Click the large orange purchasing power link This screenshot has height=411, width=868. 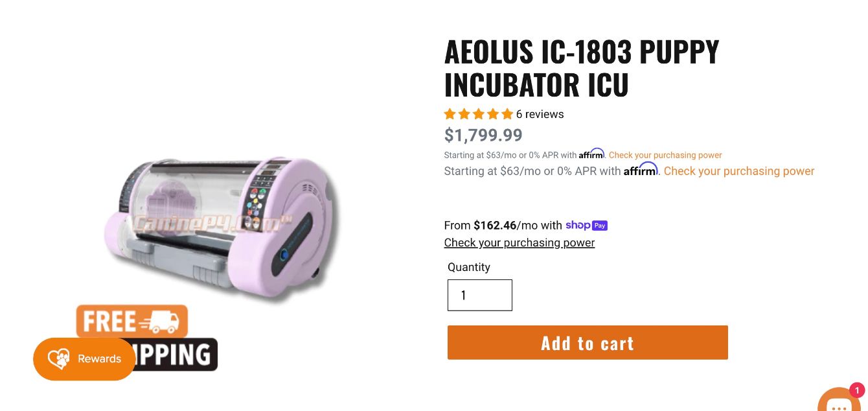pyautogui.click(x=739, y=171)
